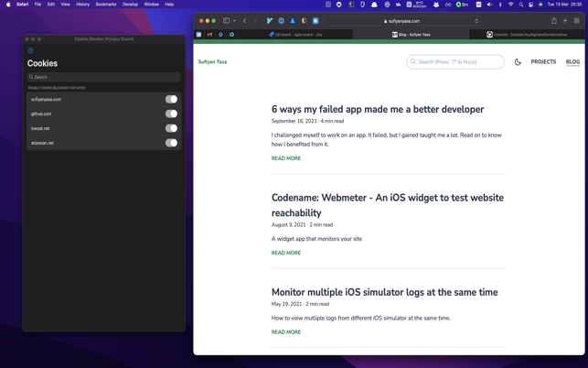Open the Bookmarks menu
588x368 pixels.
(x=106, y=5)
